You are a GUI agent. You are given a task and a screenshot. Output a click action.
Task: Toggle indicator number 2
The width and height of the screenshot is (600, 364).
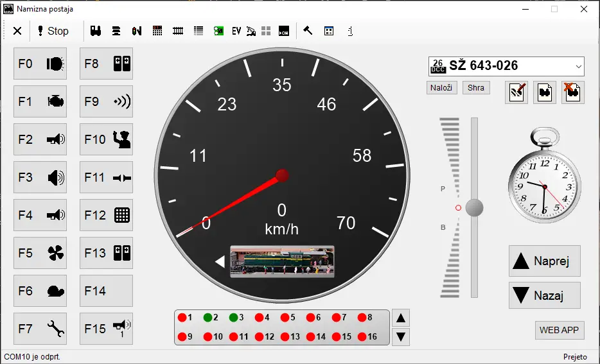pyautogui.click(x=208, y=317)
